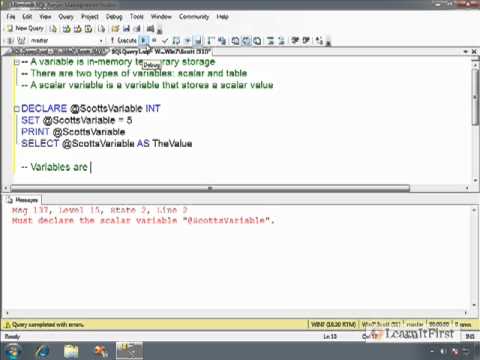The width and height of the screenshot is (480, 360).
Task: Click the Execute button
Action: pyautogui.click(x=124, y=41)
